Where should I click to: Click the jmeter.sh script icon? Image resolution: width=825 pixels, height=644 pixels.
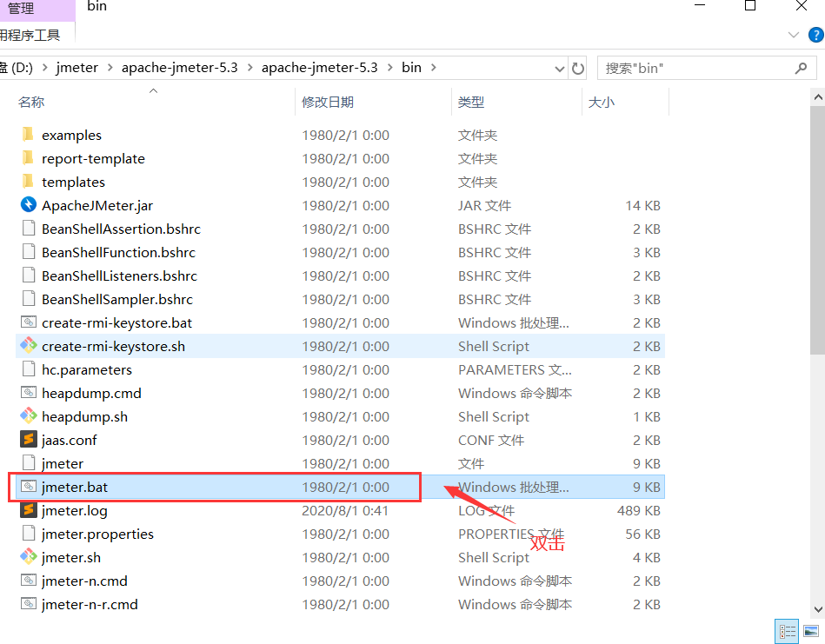[29, 557]
